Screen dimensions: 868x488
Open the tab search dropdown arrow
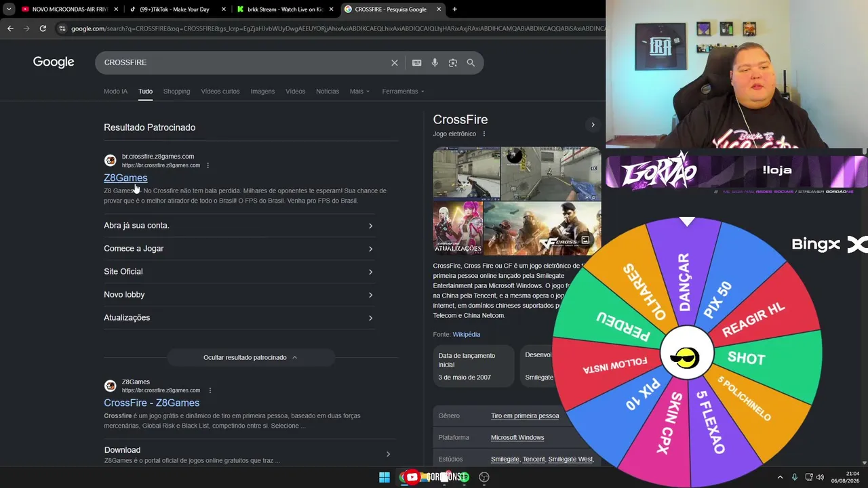coord(9,9)
